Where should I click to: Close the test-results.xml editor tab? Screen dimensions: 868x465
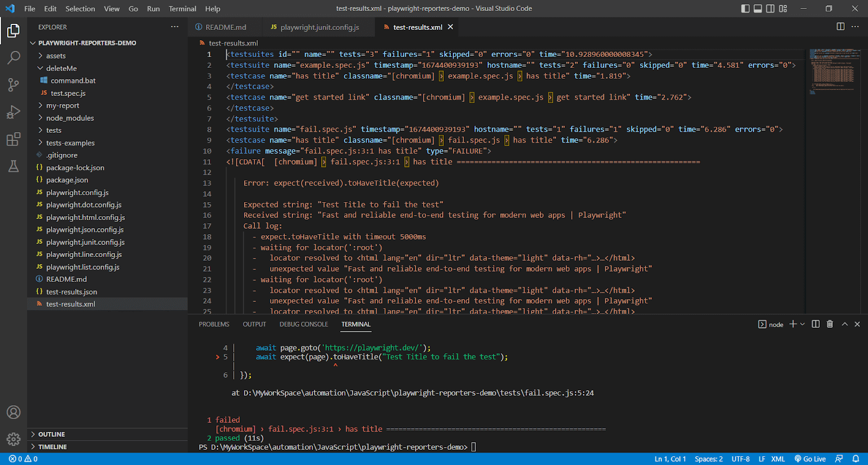coord(450,27)
